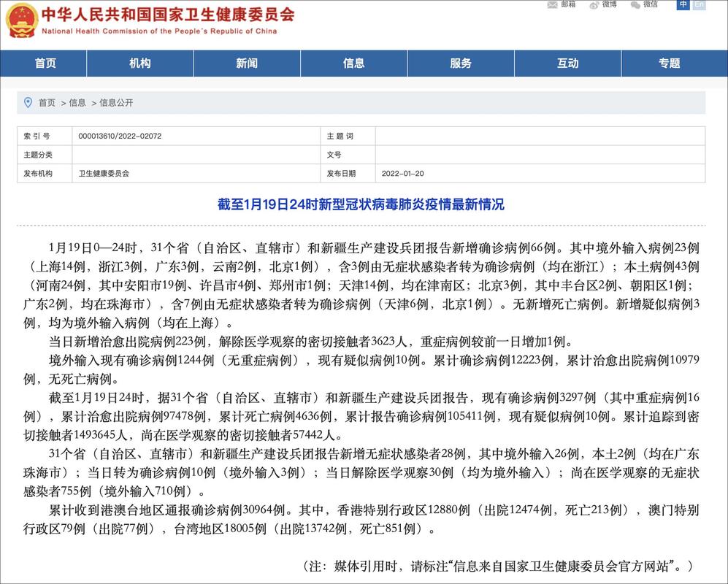The image size is (728, 584).
Task: Open the 机构 navigation menu
Action: point(139,64)
